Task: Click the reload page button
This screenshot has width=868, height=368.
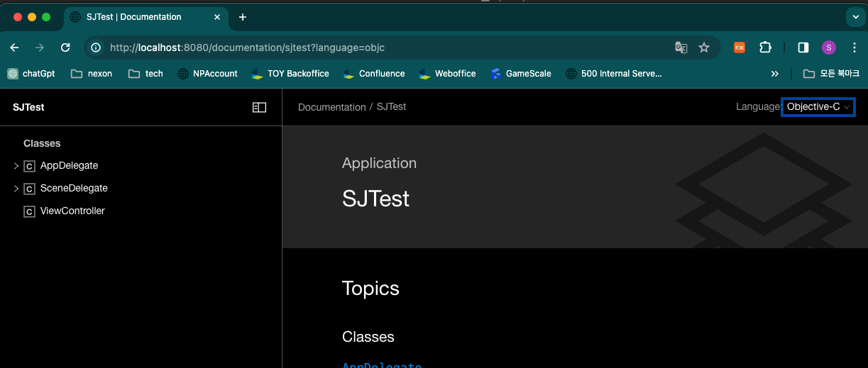Action: point(65,48)
